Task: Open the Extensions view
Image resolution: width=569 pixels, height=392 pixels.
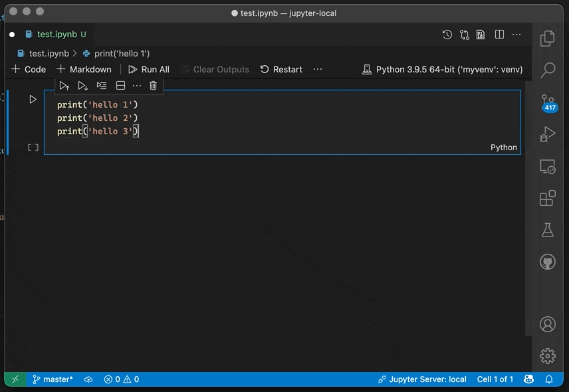Action: point(548,198)
